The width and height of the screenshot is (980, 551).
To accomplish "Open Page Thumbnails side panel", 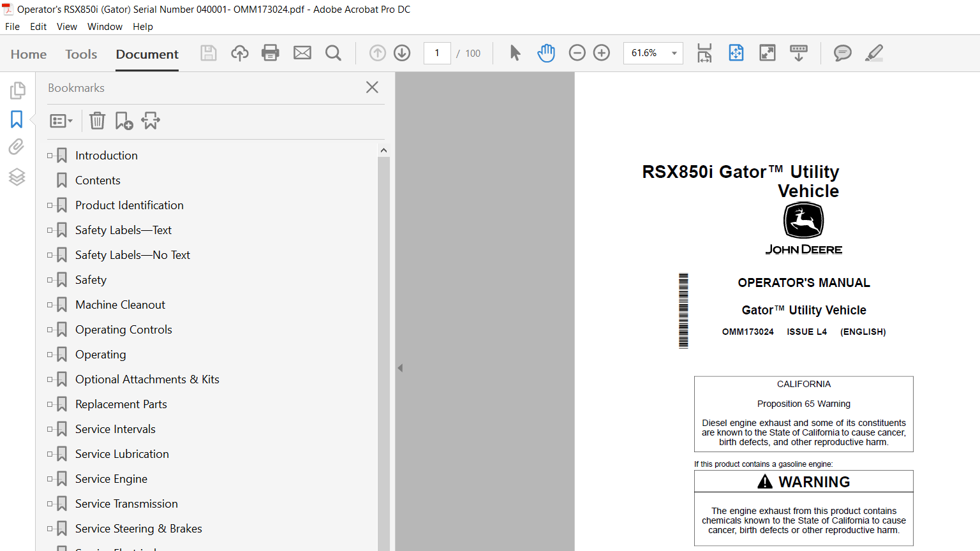I will pyautogui.click(x=17, y=91).
